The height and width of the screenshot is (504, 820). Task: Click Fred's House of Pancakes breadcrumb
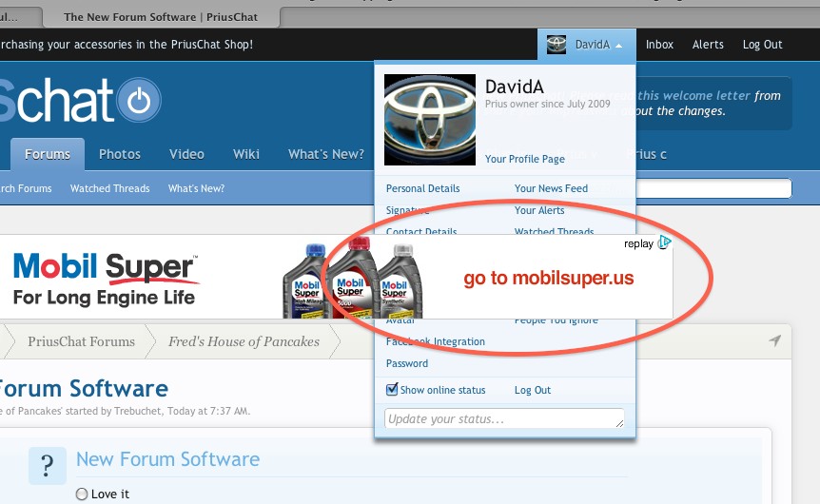pos(244,341)
